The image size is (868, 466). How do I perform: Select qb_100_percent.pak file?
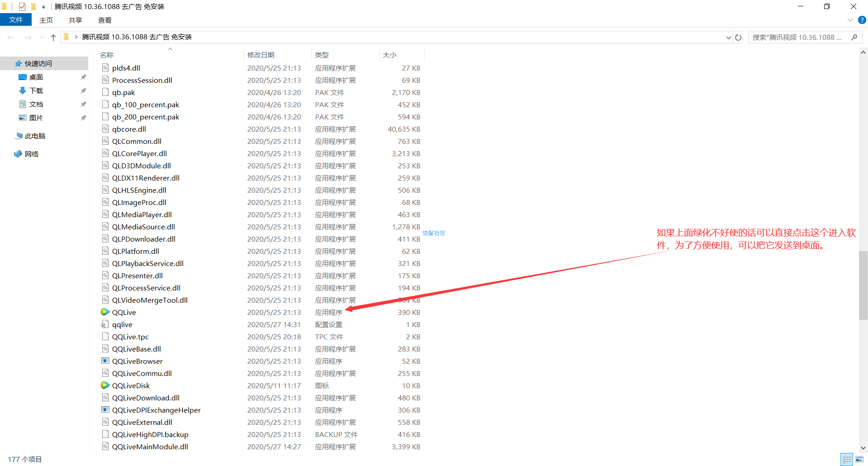tap(146, 105)
